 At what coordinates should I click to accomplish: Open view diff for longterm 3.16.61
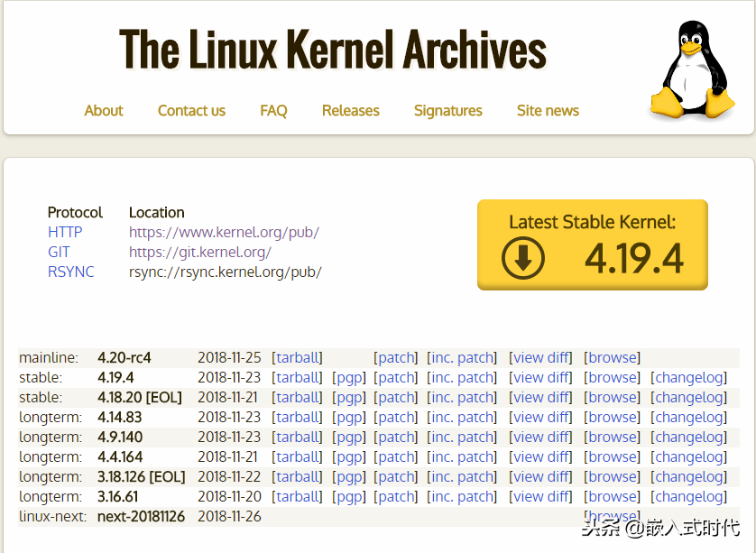coord(540,496)
